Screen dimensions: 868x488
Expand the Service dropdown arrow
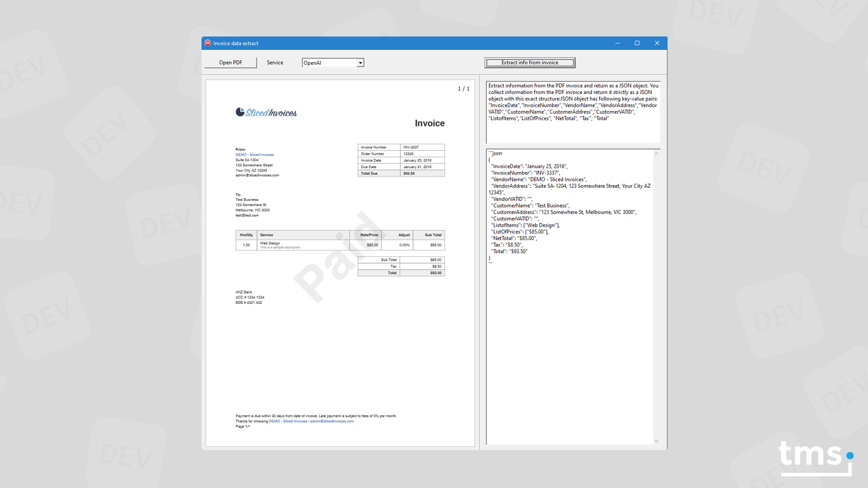pos(360,63)
